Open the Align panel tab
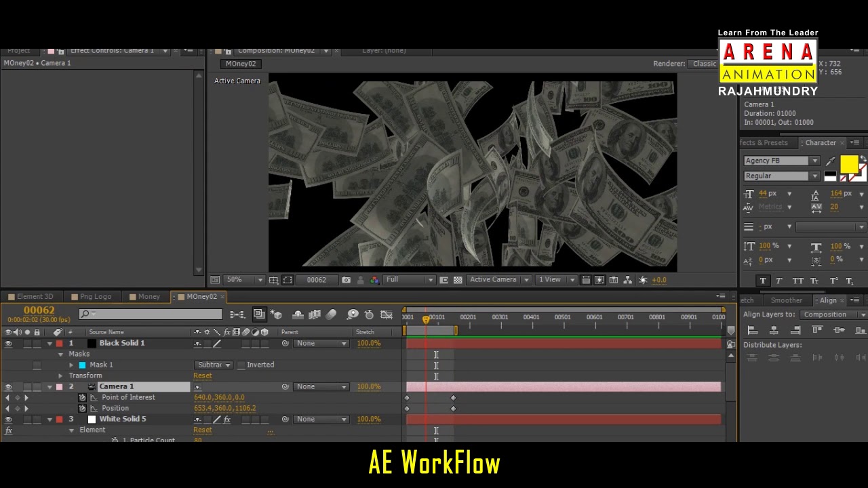The width and height of the screenshot is (868, 488). 828,300
